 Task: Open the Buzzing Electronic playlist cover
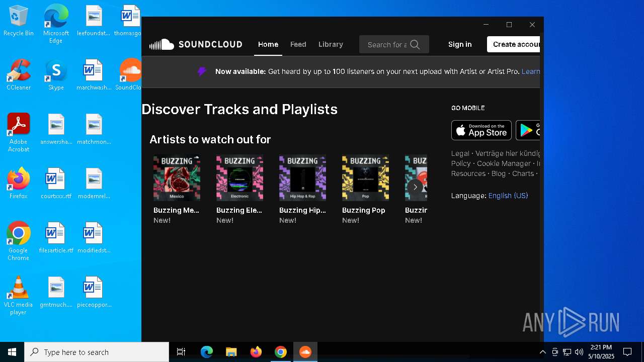tap(239, 177)
